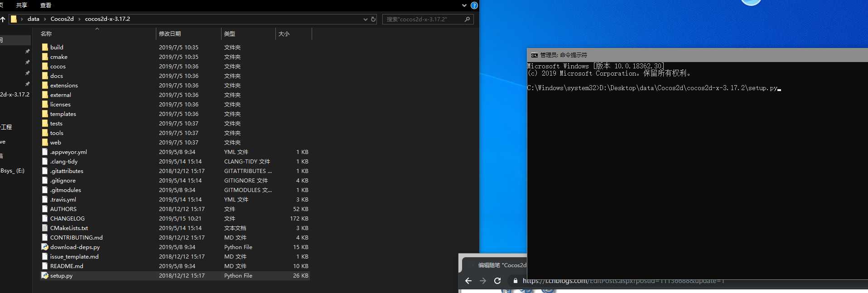Screen dimensions: 868x293
Task: Click the .gitignore file icon
Action: point(45,180)
